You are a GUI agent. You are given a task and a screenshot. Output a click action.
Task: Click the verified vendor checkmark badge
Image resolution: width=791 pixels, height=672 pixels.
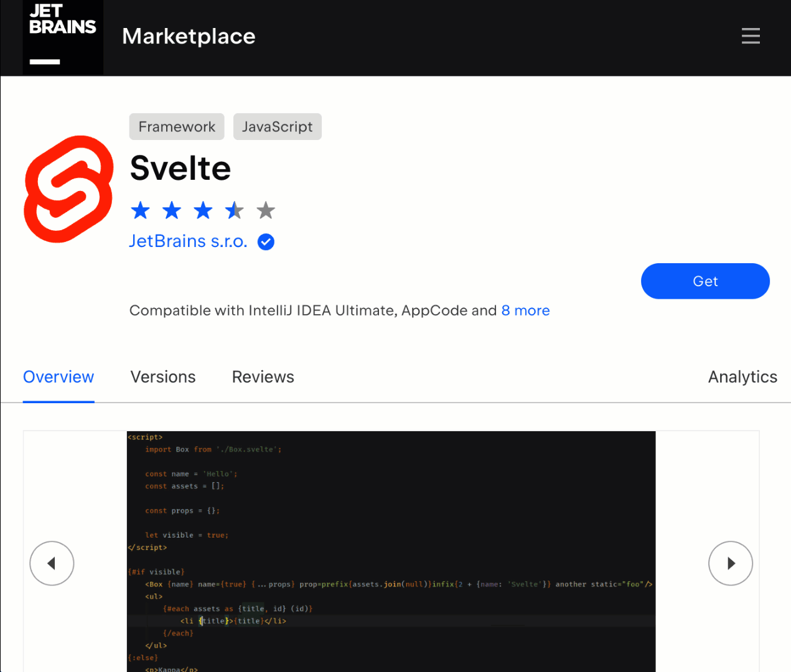[266, 242]
